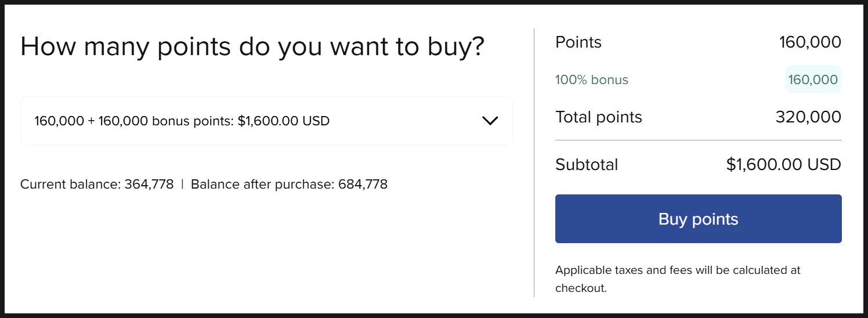Click the "How many points" heading
Viewport: 868px width, 318px height.
[x=252, y=46]
